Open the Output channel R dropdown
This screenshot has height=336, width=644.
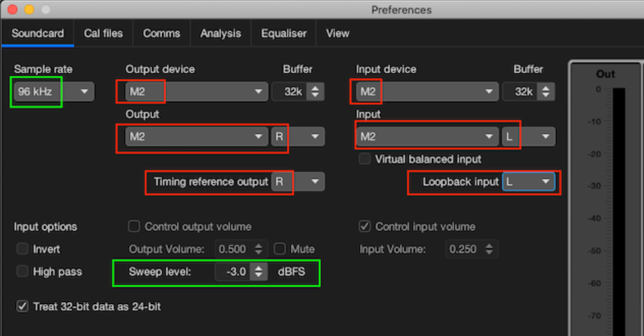click(x=298, y=137)
